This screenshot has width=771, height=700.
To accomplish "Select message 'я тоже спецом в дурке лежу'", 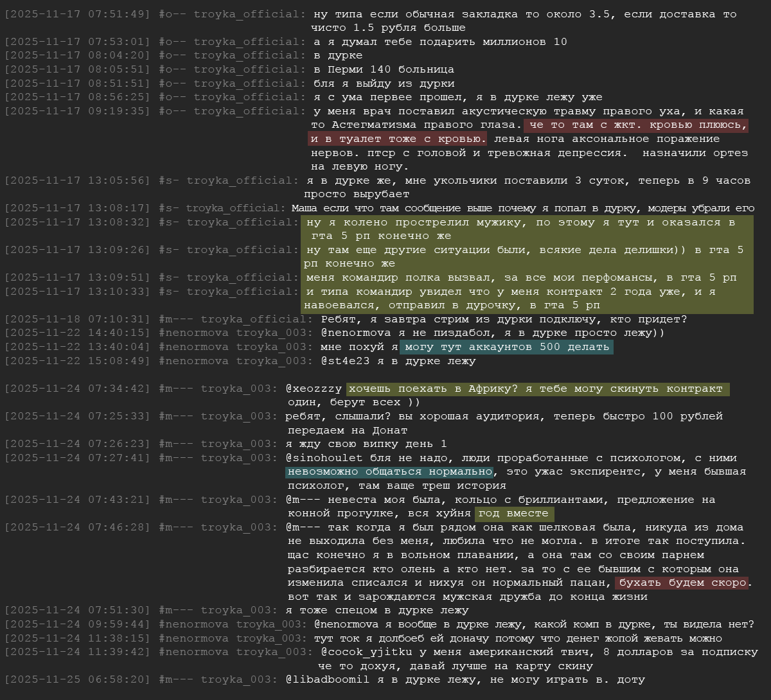I will pyautogui.click(x=377, y=610).
